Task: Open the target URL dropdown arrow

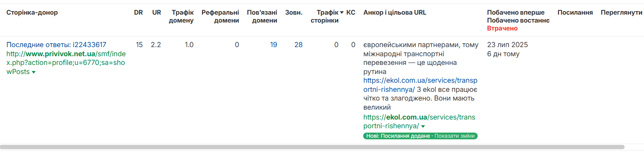Action: tap(423, 127)
